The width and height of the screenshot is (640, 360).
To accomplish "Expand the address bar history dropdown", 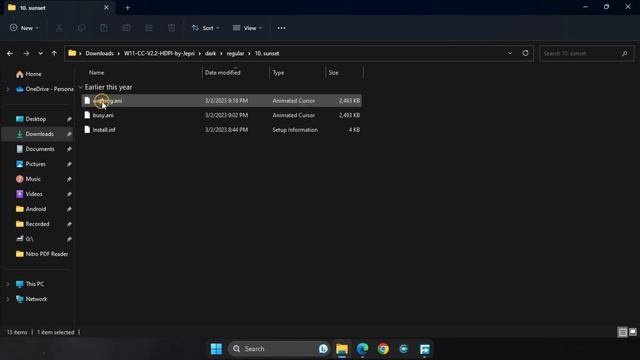I will (x=510, y=53).
